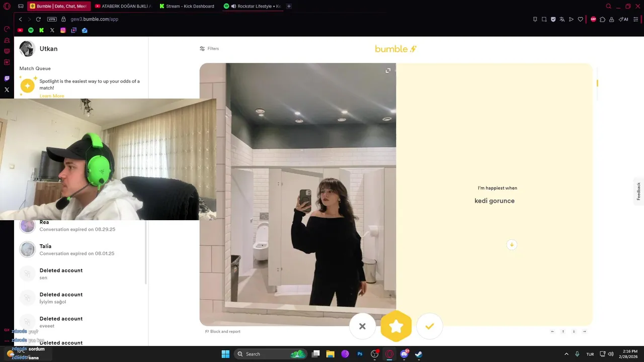
Task: Open File Explorer from taskbar
Action: pos(331,354)
